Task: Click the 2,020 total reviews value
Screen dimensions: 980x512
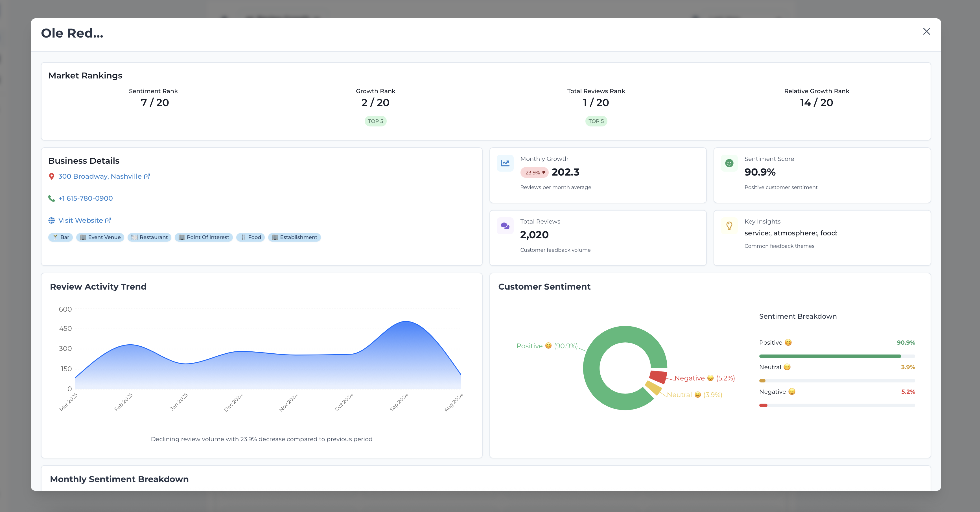Action: point(534,235)
